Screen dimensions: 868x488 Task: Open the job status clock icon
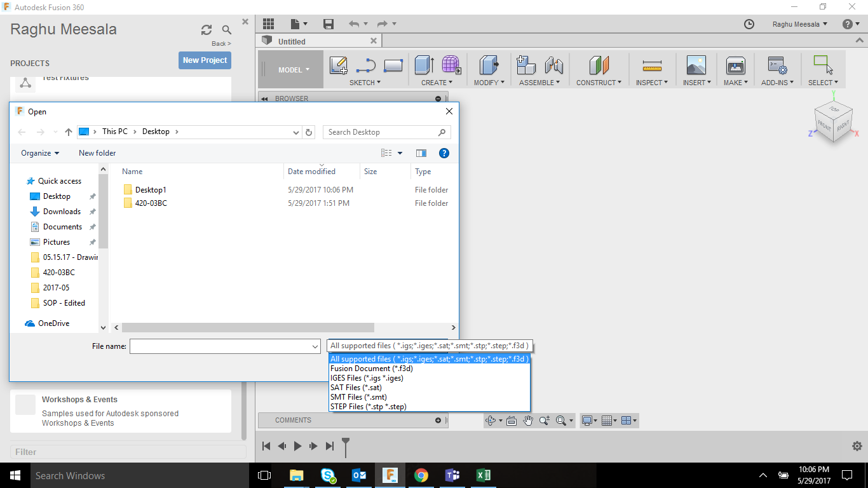749,24
